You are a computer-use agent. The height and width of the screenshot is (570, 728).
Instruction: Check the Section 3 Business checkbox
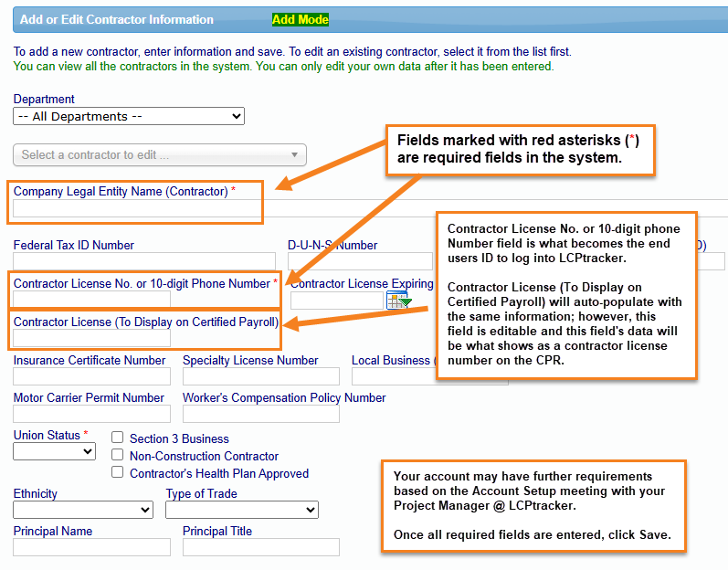click(118, 438)
